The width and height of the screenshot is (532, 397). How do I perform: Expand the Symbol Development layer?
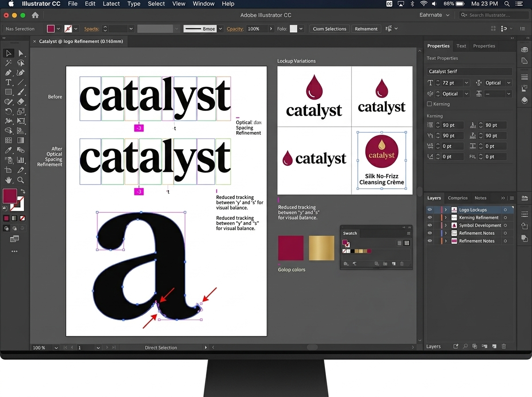446,226
